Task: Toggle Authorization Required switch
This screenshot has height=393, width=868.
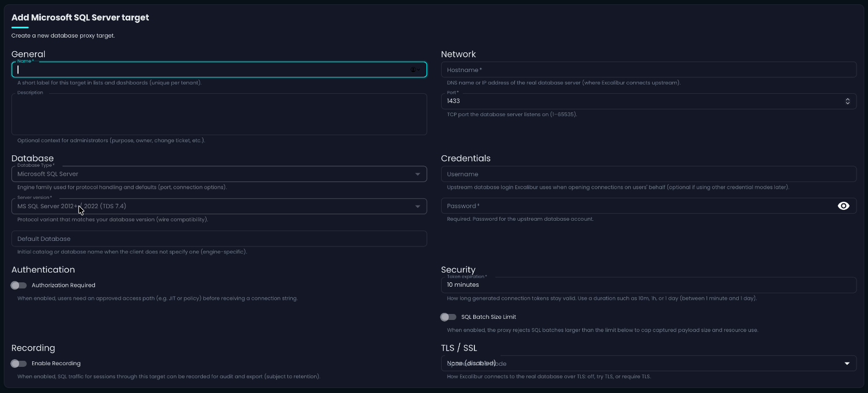Action: tap(19, 285)
